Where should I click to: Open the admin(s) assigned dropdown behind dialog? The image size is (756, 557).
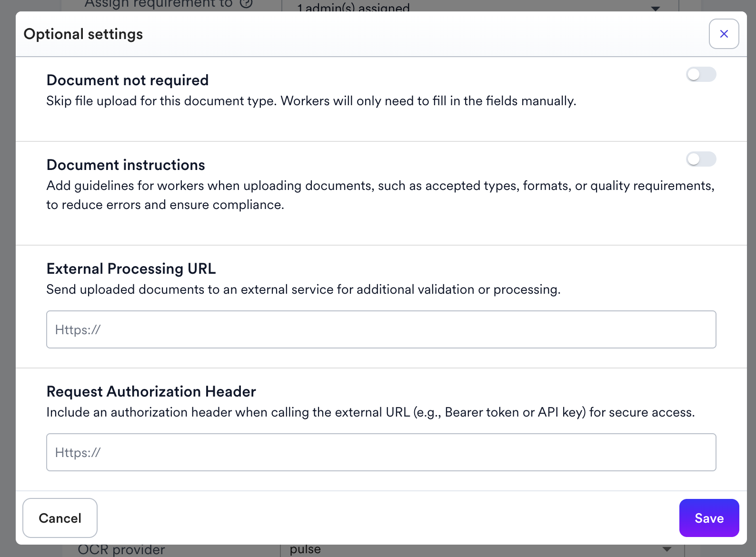coord(480,7)
